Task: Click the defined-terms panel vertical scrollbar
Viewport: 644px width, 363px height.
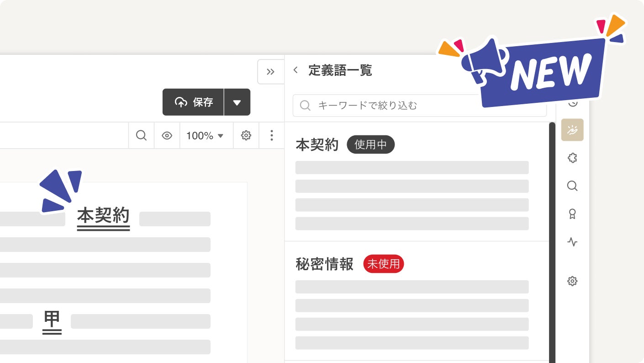Action: (x=552, y=242)
